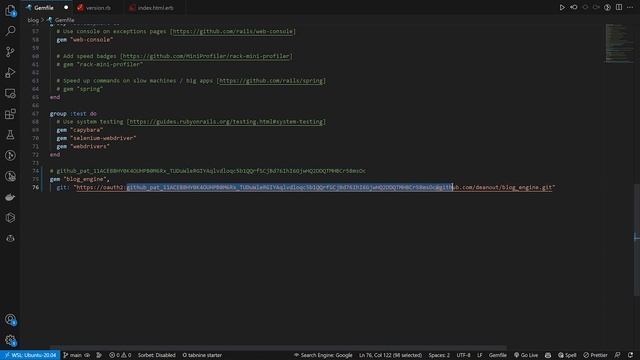The height and width of the screenshot is (360, 640).
Task: Click tabnine starter status item
Action: click(x=202, y=355)
